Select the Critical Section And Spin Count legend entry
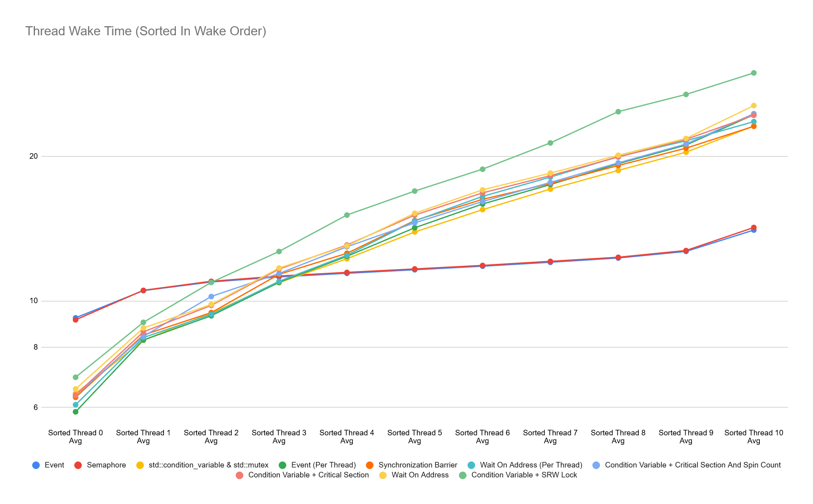 (x=693, y=465)
